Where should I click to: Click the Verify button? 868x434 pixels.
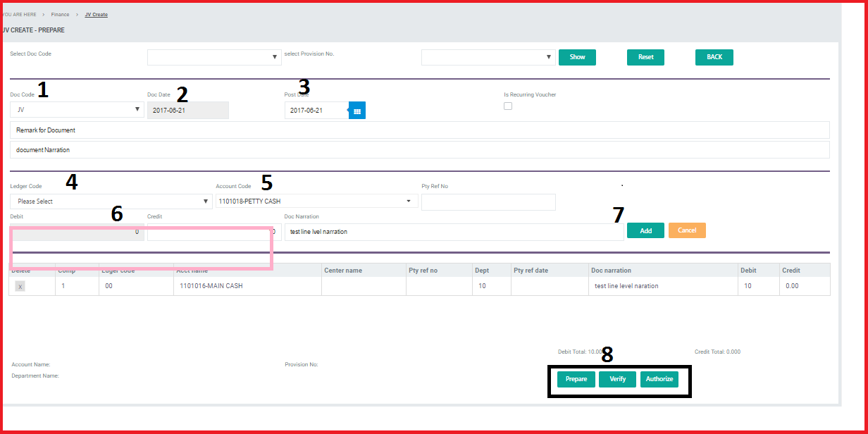pos(617,379)
